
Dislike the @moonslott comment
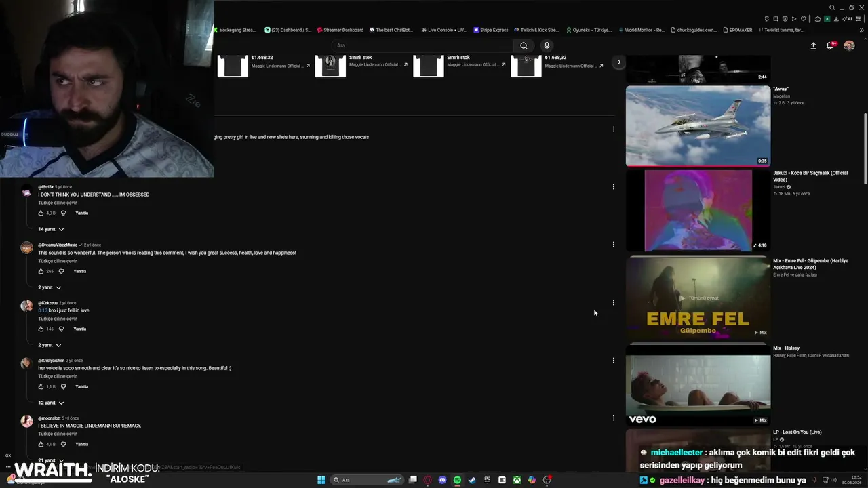(x=63, y=444)
